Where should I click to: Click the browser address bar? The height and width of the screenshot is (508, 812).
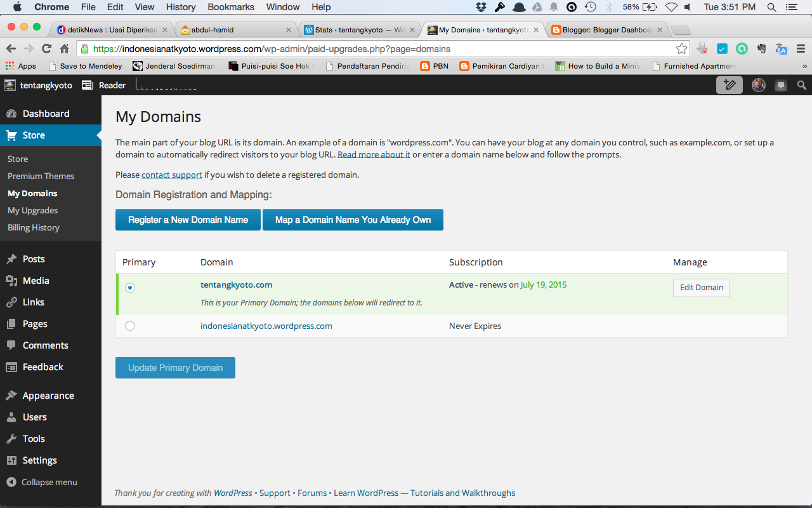pyautogui.click(x=381, y=49)
